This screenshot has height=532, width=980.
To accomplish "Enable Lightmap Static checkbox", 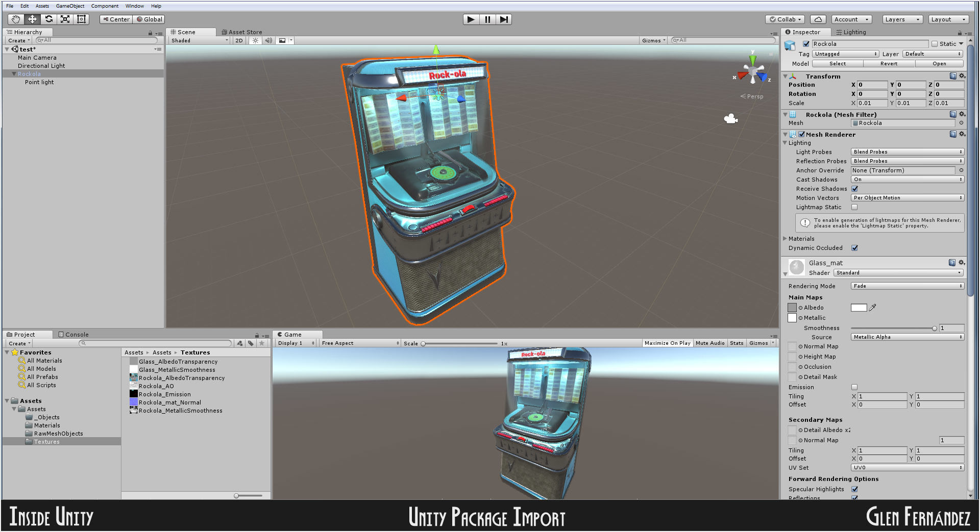I will (854, 207).
